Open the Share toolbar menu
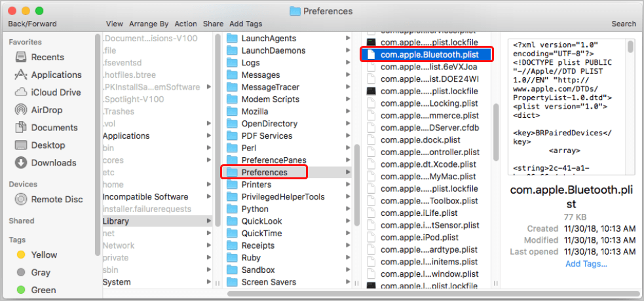The width and height of the screenshot is (644, 301). (x=213, y=24)
